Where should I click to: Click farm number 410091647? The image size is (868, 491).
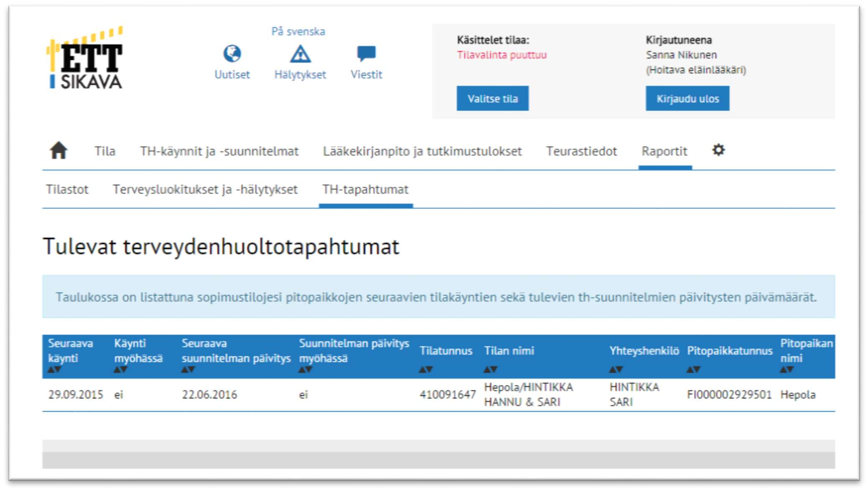tap(447, 394)
